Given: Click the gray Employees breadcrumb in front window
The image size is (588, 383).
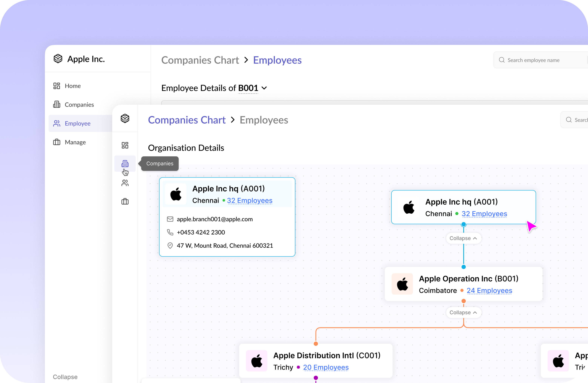Looking at the screenshot, I should 264,120.
